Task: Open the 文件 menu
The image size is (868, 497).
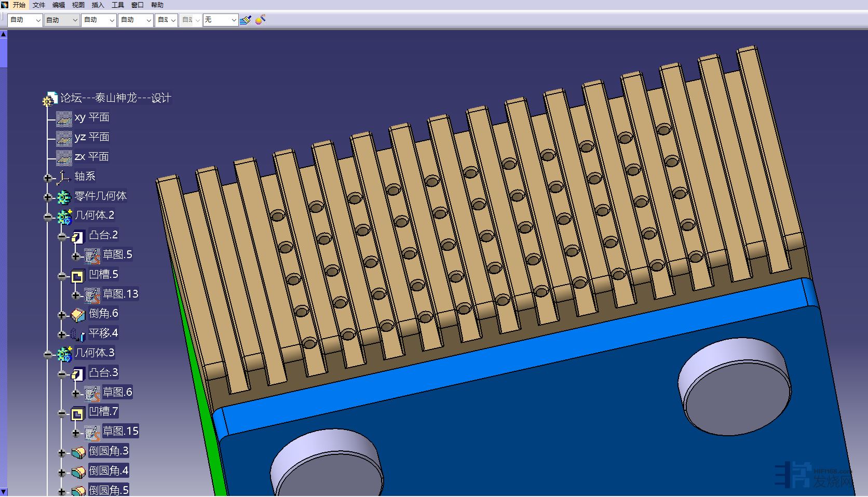Action: 39,5
